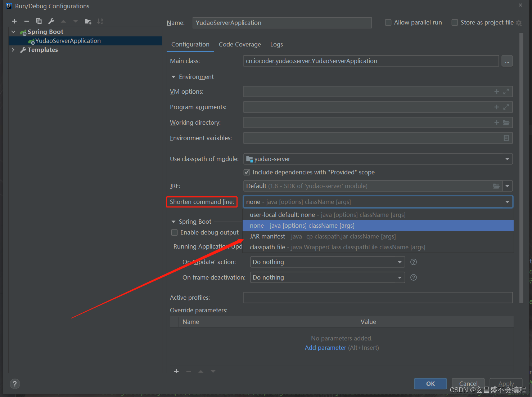Screen dimensions: 532x397
Task: Collapse the Spring Boot tree node
Action: point(13,32)
